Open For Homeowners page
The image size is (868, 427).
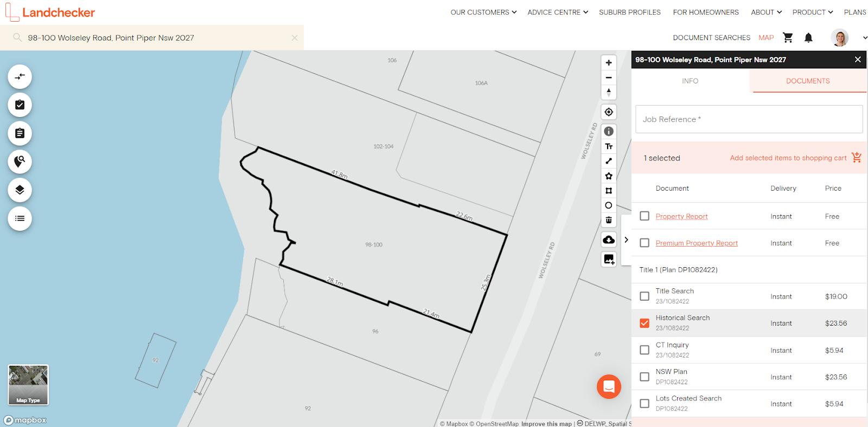pyautogui.click(x=706, y=12)
